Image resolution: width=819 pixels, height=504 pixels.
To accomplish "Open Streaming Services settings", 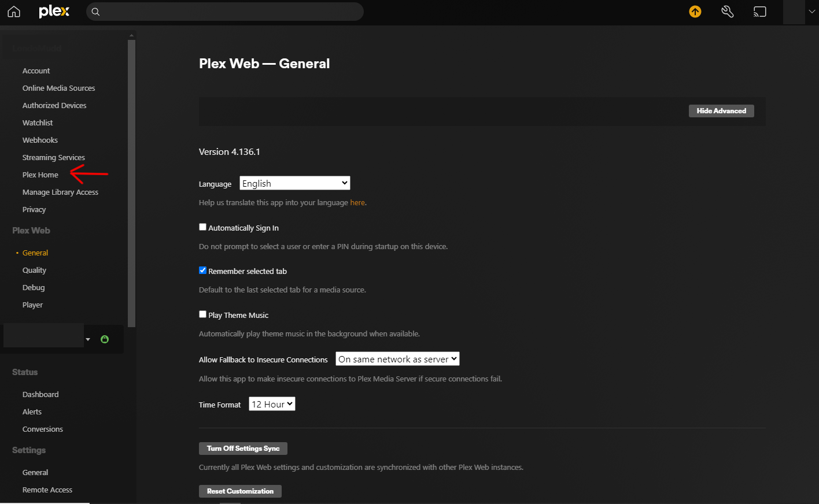I will click(x=53, y=157).
